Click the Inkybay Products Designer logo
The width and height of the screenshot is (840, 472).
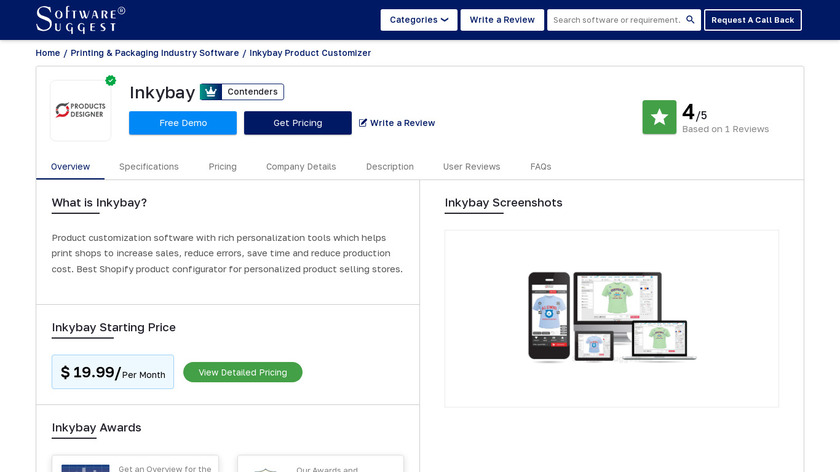[80, 110]
